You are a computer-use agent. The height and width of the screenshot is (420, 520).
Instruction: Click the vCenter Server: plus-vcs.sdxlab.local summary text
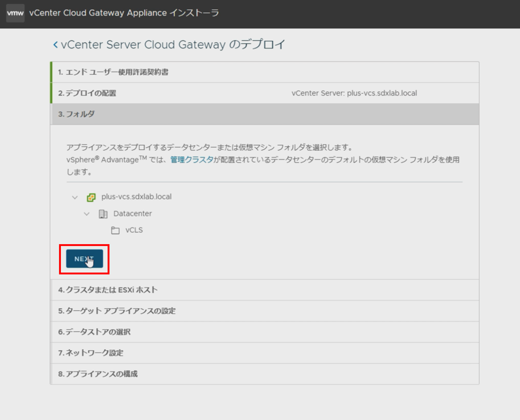coord(354,93)
